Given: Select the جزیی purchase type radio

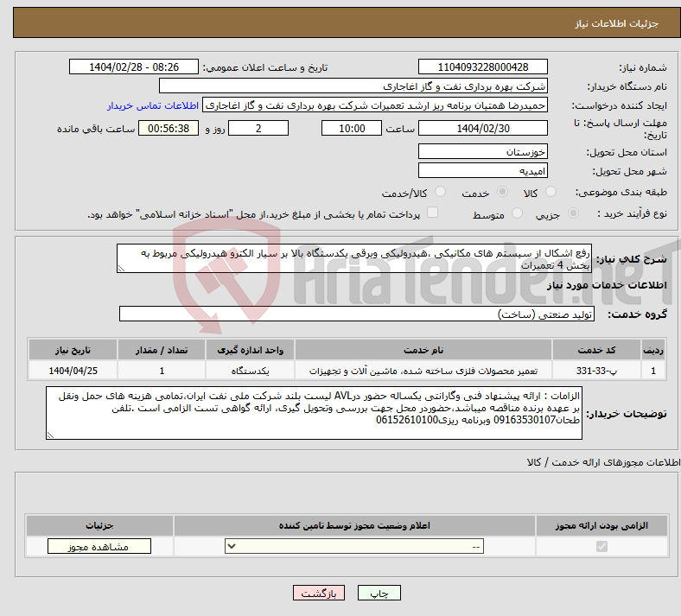Looking at the screenshot, I should [x=573, y=213].
